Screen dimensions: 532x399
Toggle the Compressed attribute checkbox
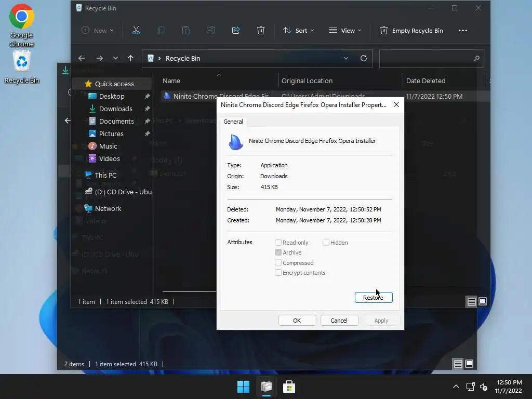(x=278, y=262)
